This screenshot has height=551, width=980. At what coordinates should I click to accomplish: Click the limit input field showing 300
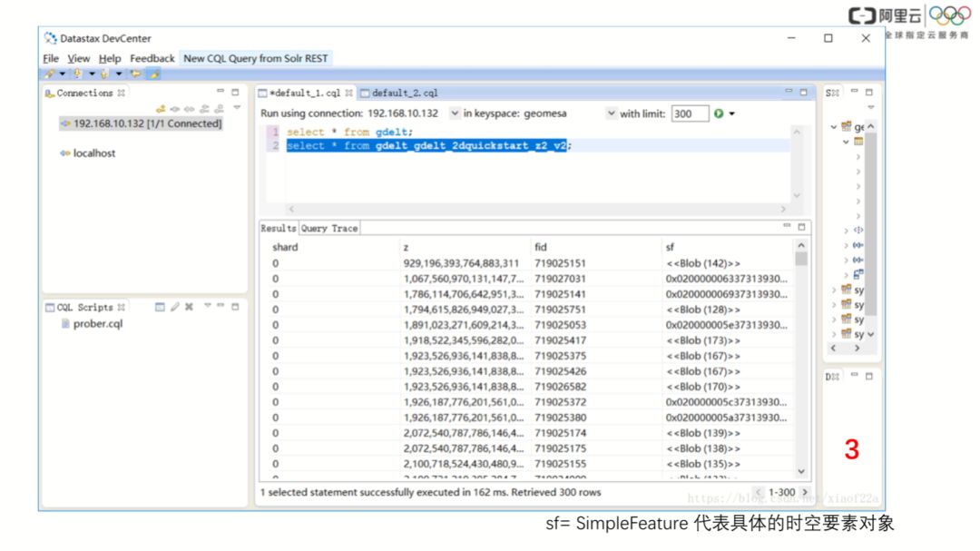(690, 113)
